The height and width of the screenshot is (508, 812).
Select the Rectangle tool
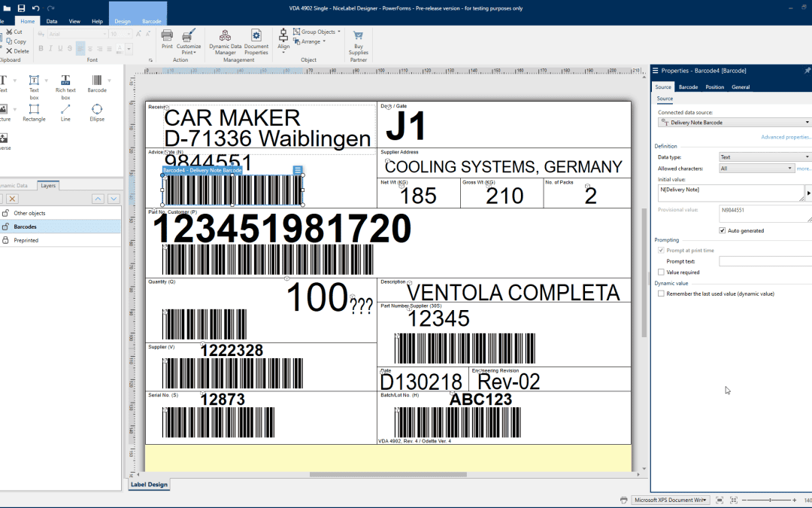point(34,112)
